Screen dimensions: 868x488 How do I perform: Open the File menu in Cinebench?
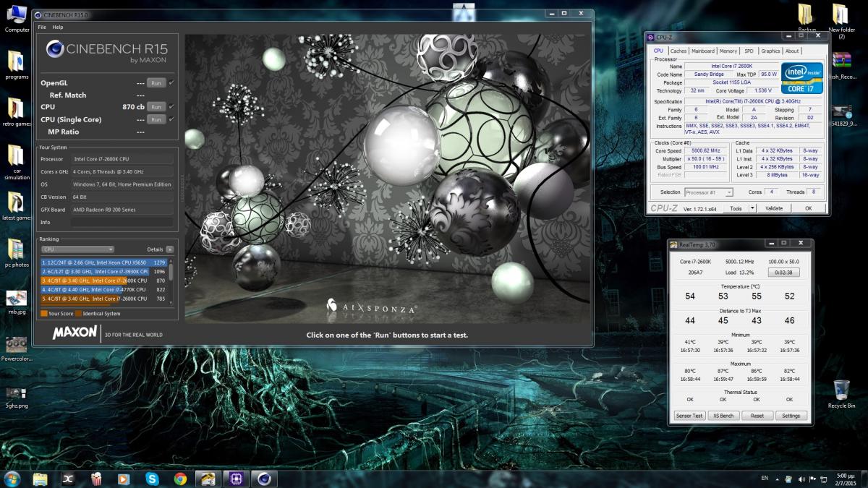pos(42,27)
